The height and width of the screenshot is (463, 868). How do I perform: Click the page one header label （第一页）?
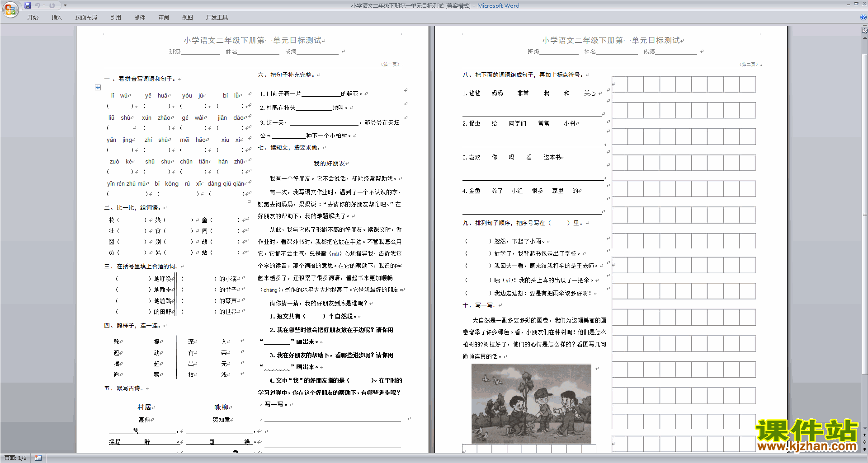[390, 65]
